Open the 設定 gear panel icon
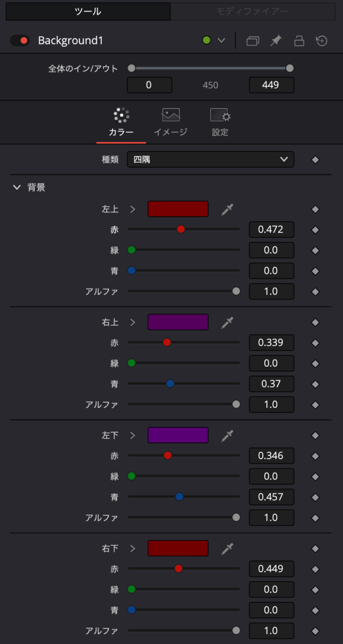The height and width of the screenshot is (644, 343). pos(220,114)
